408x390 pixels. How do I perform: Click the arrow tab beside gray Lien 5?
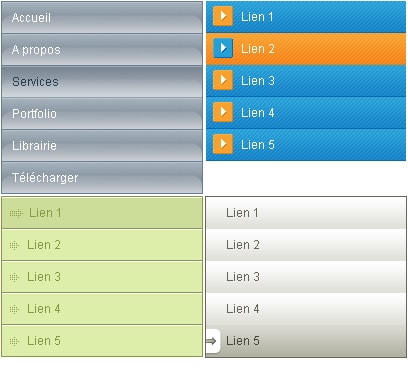(x=213, y=341)
